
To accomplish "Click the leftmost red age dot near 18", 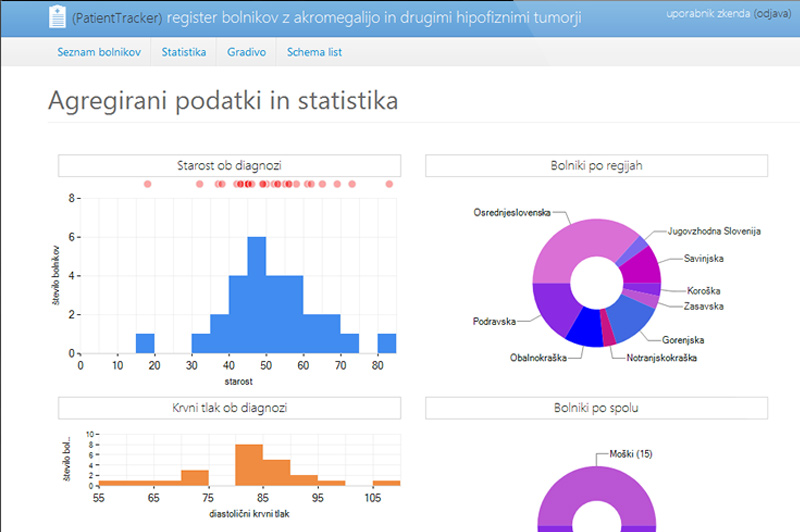I will 147,184.
